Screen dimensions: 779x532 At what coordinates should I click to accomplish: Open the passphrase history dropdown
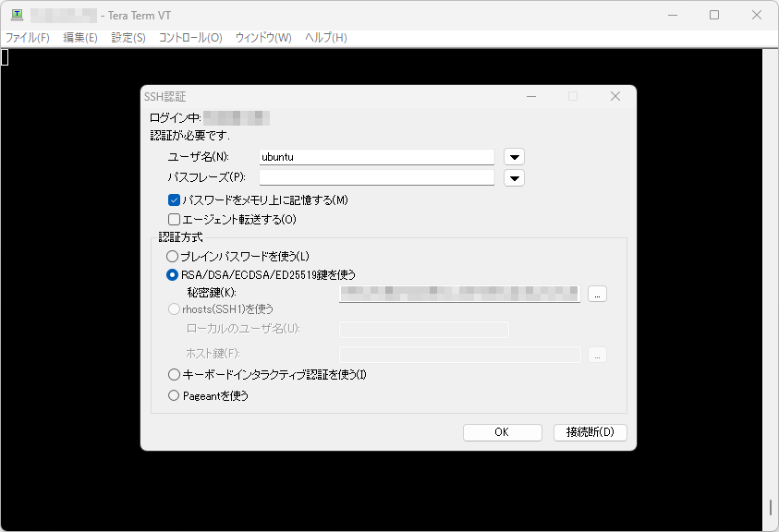514,176
